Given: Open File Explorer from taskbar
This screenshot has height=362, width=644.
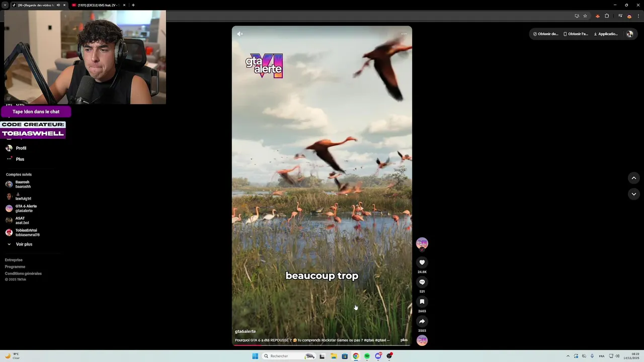Looking at the screenshot, I should [334, 356].
